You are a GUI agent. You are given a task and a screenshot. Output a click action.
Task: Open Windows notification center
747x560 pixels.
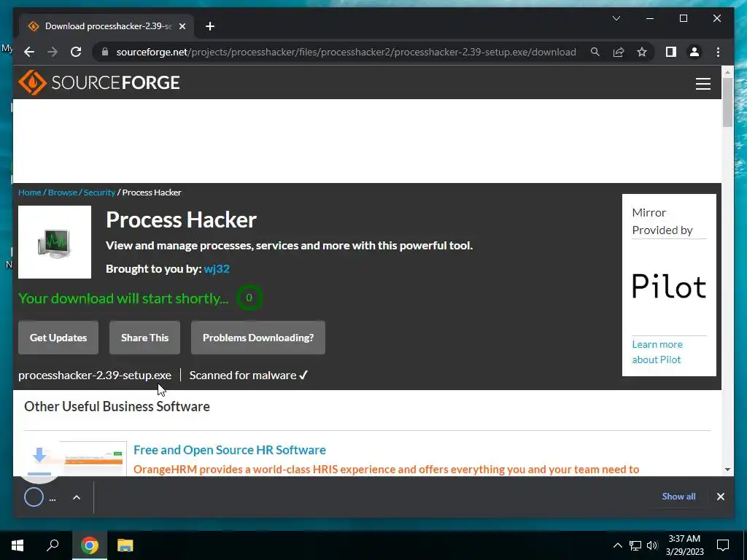click(723, 545)
